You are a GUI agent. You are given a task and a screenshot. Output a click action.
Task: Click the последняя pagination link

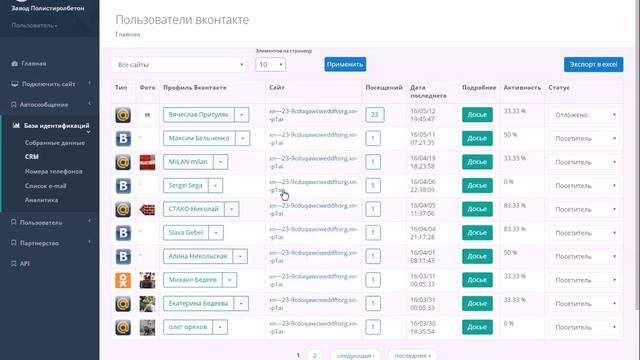[x=412, y=356]
